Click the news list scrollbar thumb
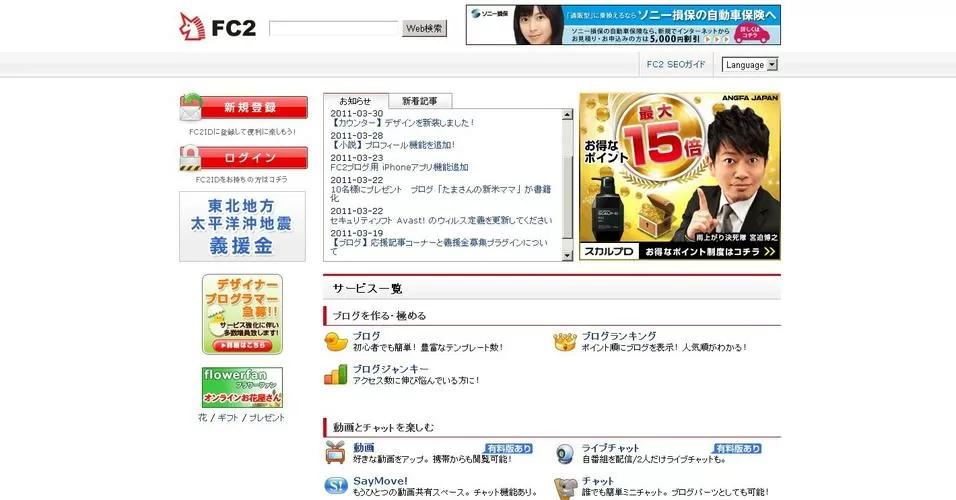Screen dimensions: 956x500 567,196
